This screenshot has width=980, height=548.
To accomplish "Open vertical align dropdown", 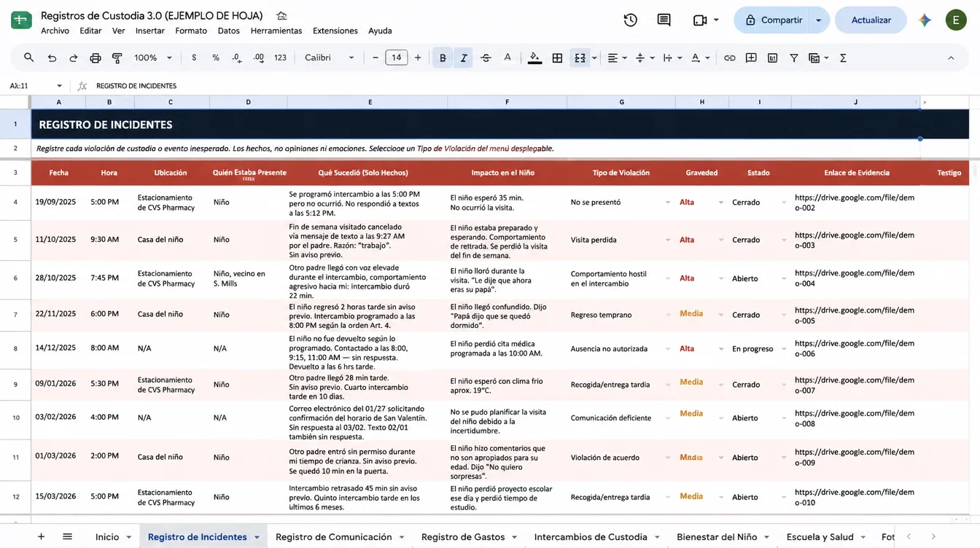I will coord(645,58).
